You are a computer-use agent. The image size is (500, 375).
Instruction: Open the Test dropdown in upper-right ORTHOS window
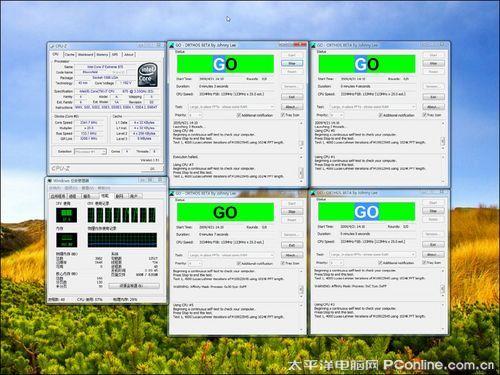click(x=373, y=107)
